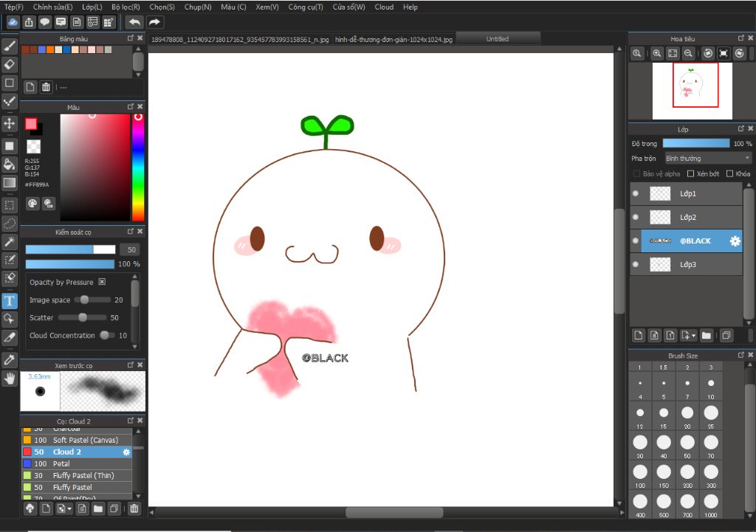Screen dimensions: 756x532
Task: Open the add-layer dropdown in Lớp panel
Action: (x=688, y=336)
